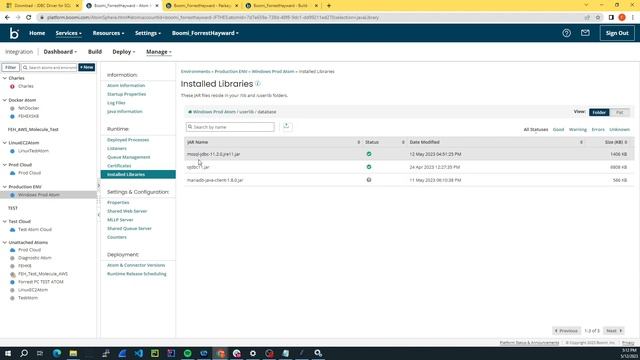Viewport: 640px width, 360px height.
Task: Click grey status icon for mariadb-java-client jar
Action: 369,180
